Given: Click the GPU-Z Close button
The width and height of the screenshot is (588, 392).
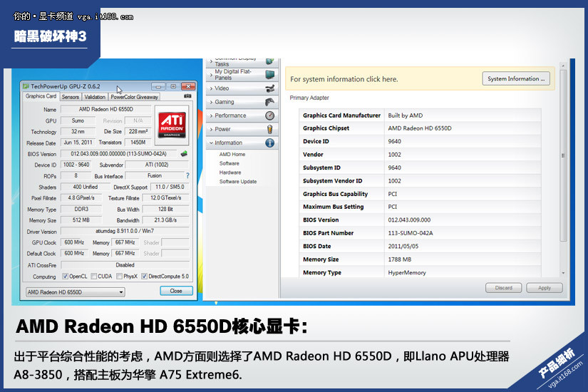Looking at the screenshot, I should coord(176,291).
